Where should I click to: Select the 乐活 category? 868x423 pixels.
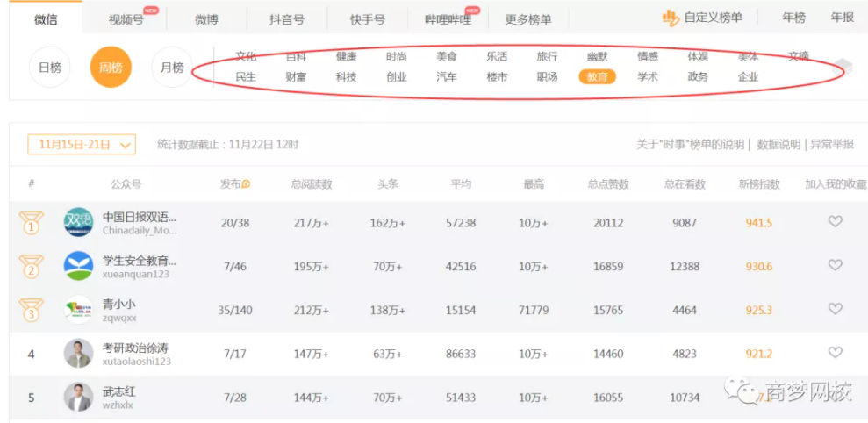pyautogui.click(x=497, y=56)
